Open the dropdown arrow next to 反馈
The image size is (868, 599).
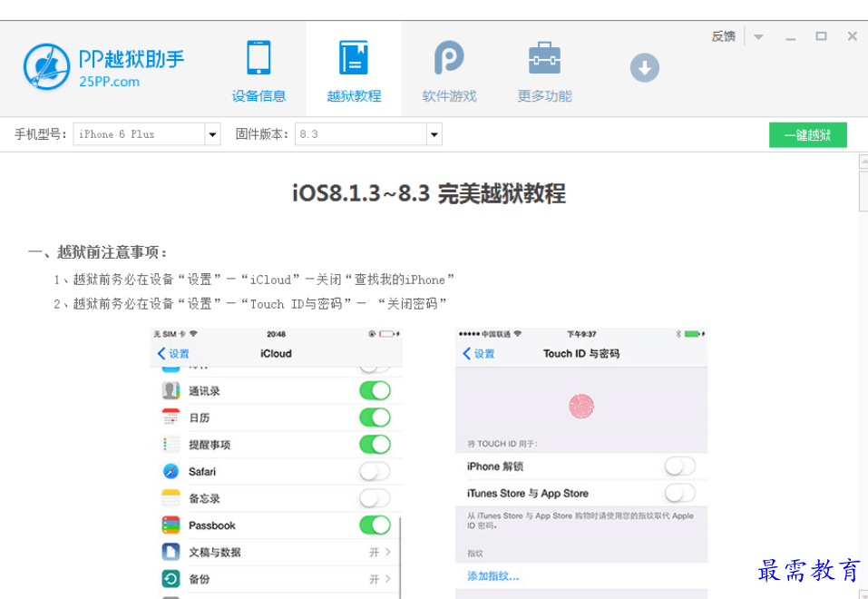[758, 37]
